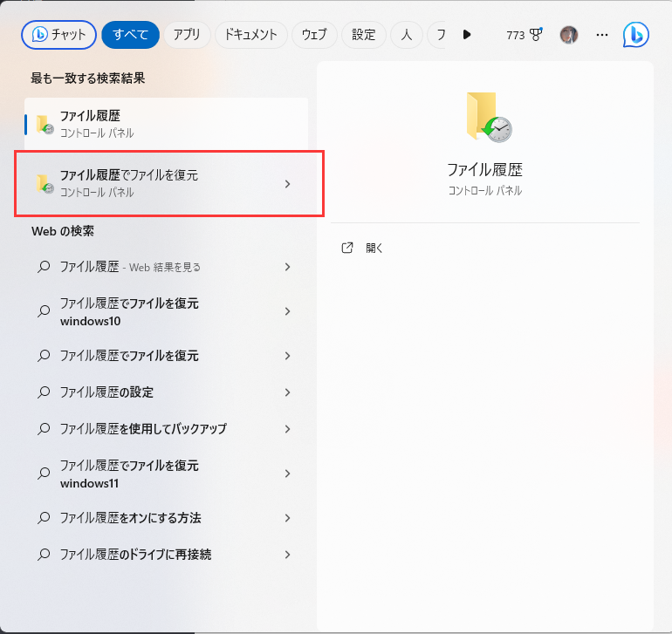Switch to the 設定 filter tab

coord(363,35)
